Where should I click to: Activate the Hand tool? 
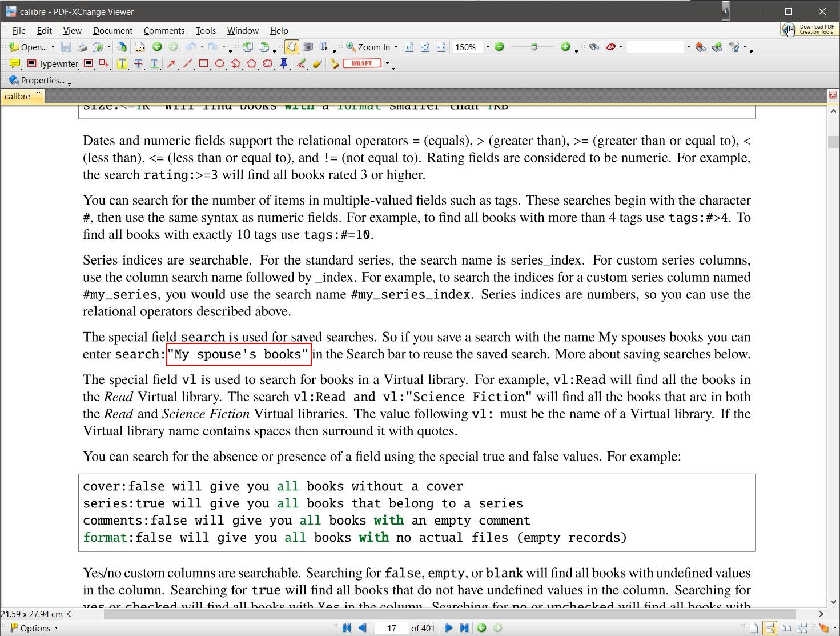tap(291, 47)
